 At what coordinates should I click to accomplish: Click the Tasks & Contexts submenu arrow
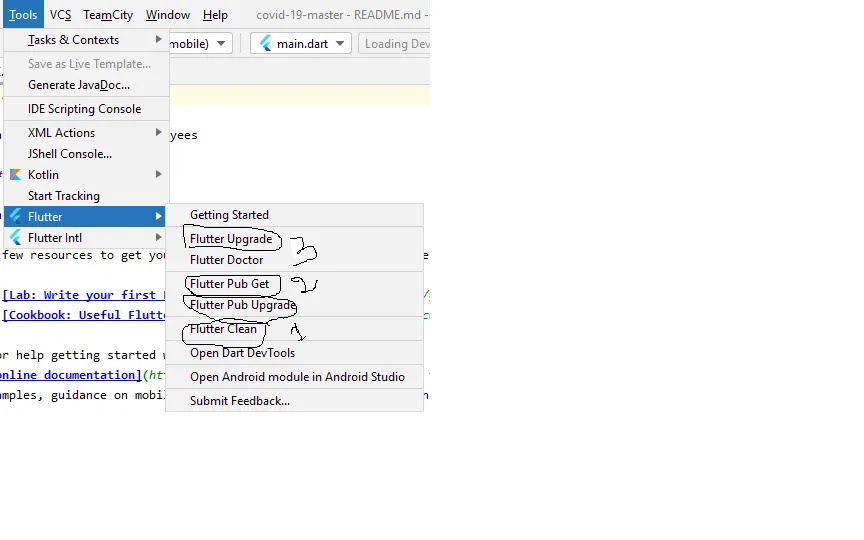coord(159,39)
